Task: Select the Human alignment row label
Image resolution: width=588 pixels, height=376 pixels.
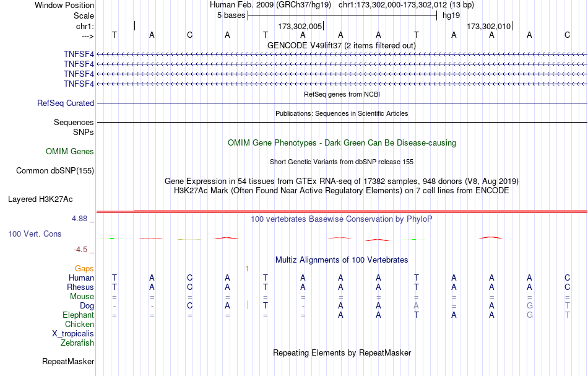Action: [x=81, y=278]
